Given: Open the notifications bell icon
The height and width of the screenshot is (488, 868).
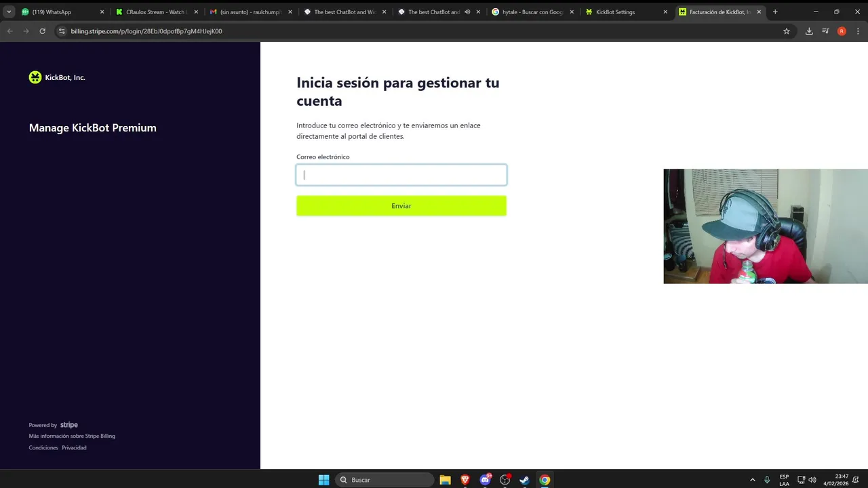Looking at the screenshot, I should pyautogui.click(x=856, y=480).
